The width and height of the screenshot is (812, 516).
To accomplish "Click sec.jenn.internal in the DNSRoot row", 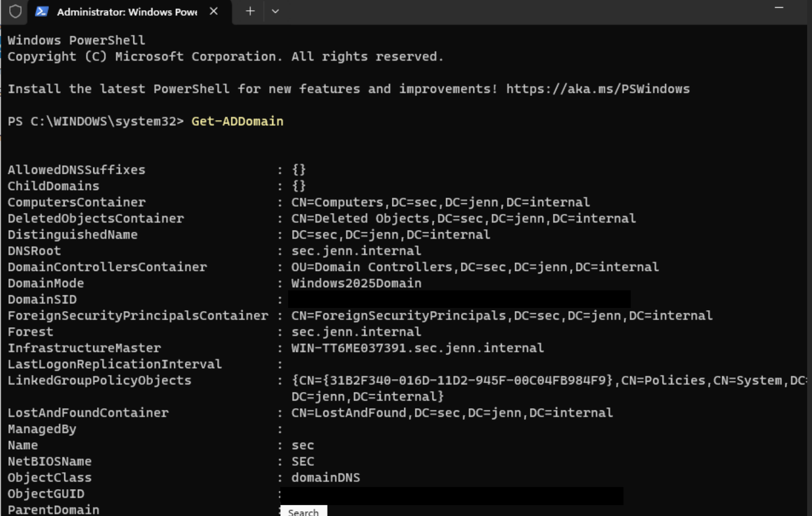I will tap(356, 251).
